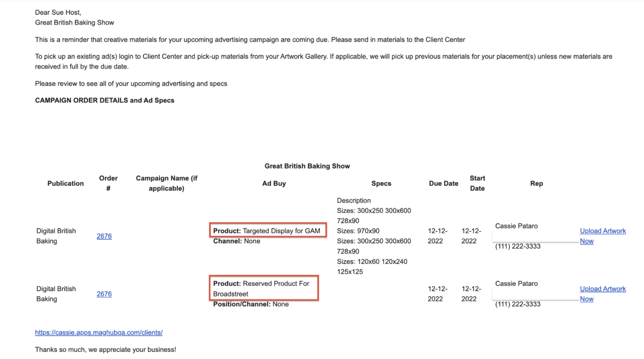Click the "Dear Sue Host" greeting line
Viewport: 644px width, 359px height.
pos(58,13)
